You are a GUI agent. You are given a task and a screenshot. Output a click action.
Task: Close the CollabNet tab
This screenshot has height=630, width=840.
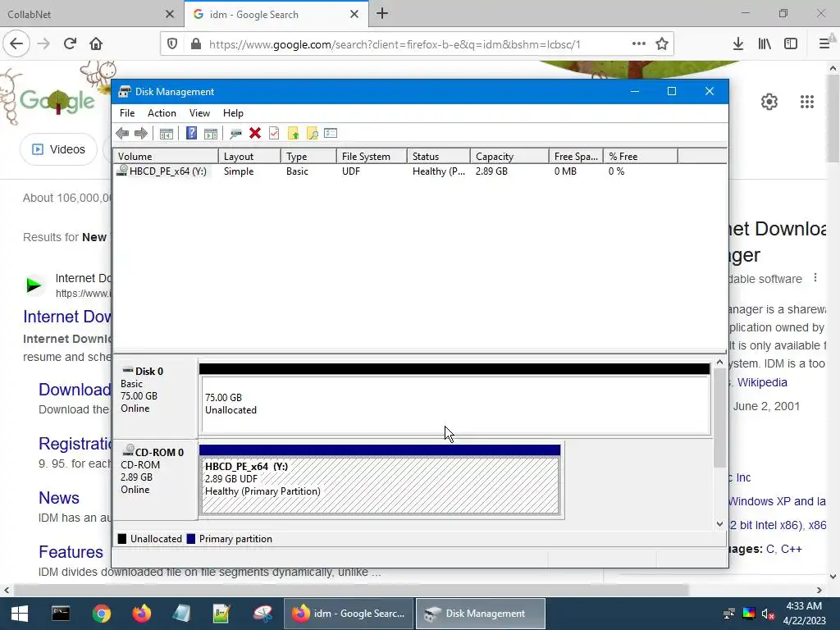pos(170,15)
